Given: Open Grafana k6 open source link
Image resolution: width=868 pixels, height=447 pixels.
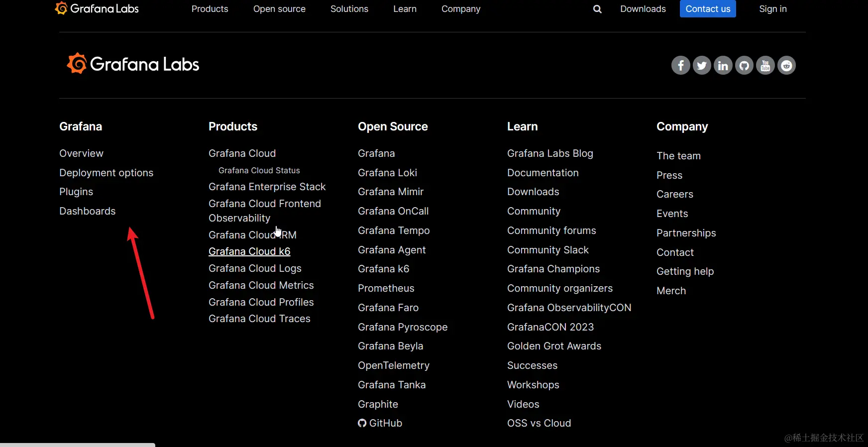Looking at the screenshot, I should click(x=383, y=269).
